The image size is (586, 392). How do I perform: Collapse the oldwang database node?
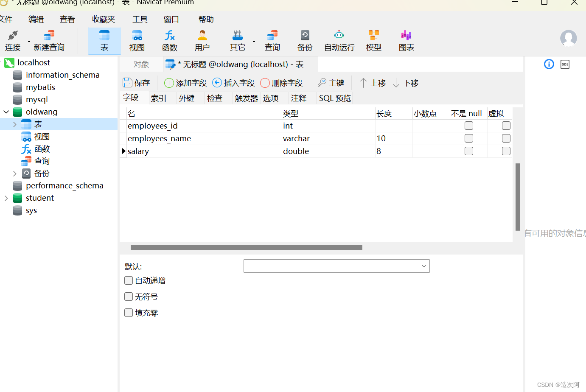pos(6,112)
